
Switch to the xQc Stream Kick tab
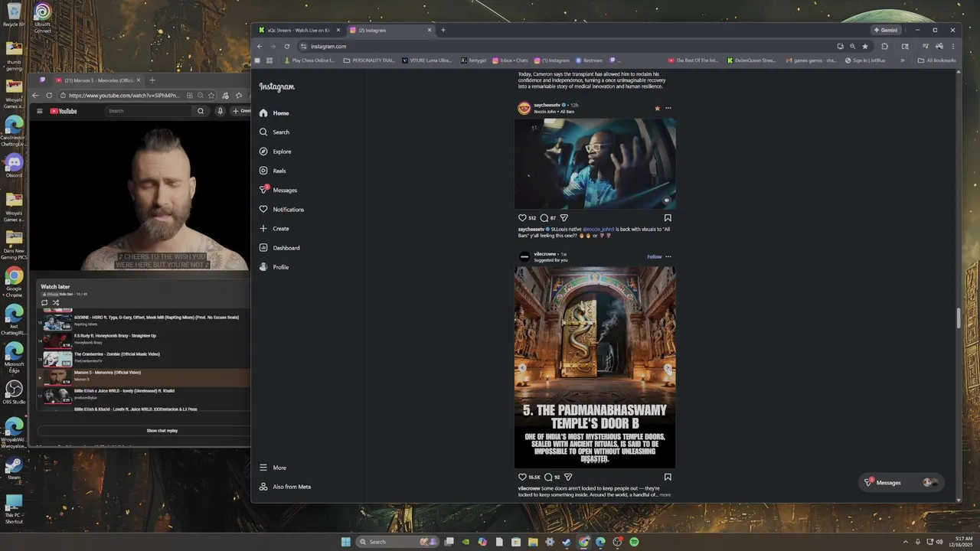pos(299,30)
